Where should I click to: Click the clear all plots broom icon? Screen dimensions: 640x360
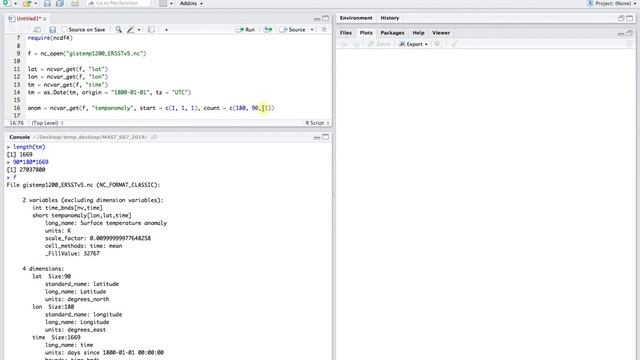454,44
